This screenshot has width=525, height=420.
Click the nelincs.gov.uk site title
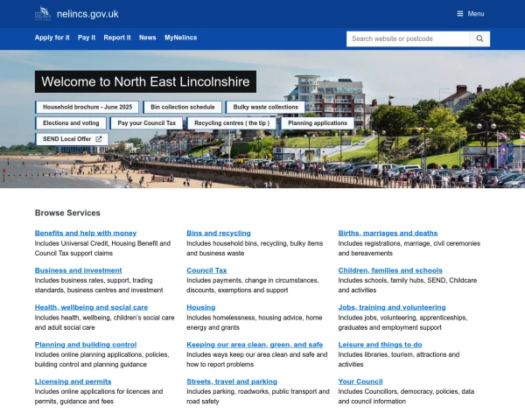tap(87, 14)
